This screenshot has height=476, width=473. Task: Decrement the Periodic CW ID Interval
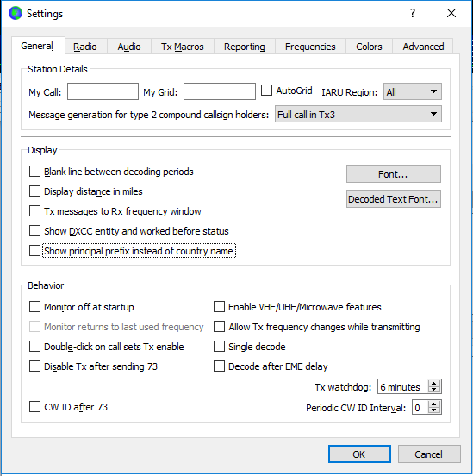click(x=434, y=410)
